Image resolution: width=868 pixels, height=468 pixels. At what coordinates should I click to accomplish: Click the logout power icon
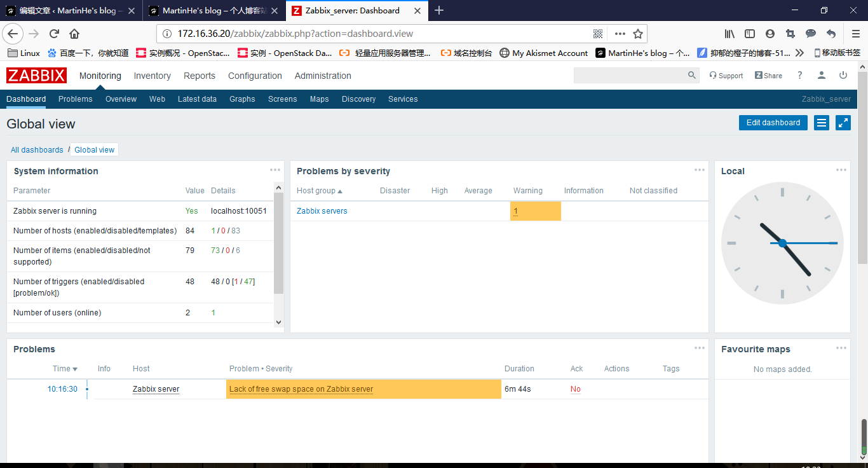(843, 76)
